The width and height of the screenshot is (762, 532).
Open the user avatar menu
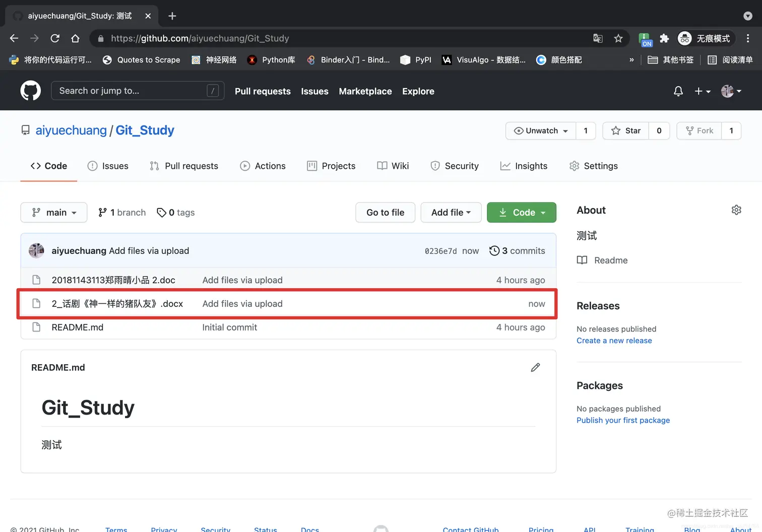[x=731, y=91]
